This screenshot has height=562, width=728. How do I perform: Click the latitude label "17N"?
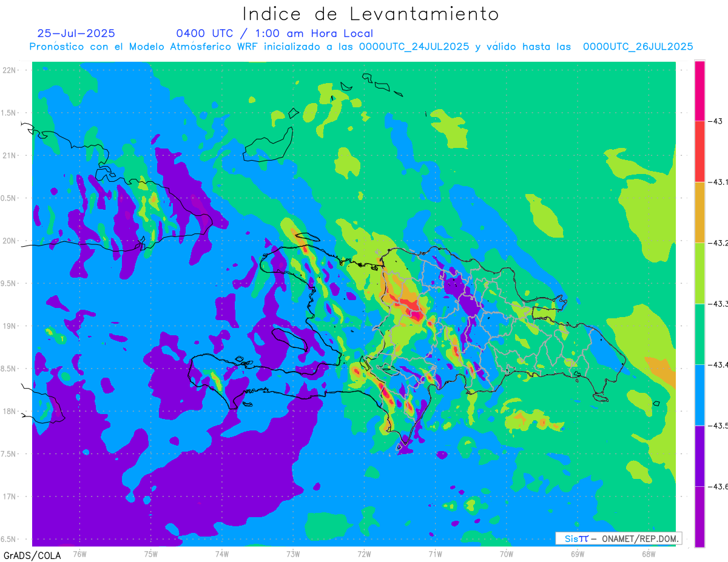(x=10, y=497)
